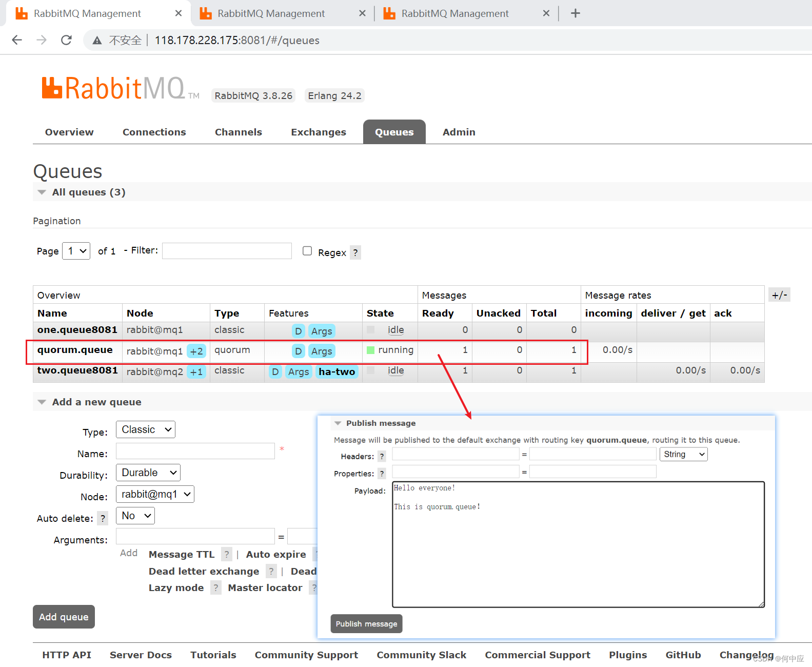Close the first RabbitMQ Management tab
Image resolution: width=812 pixels, height=667 pixels.
point(179,13)
